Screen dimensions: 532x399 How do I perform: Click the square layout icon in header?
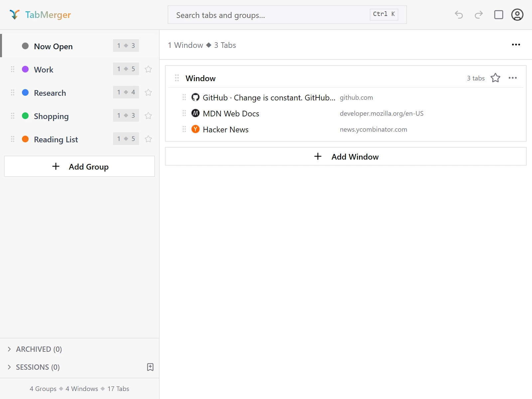click(499, 15)
